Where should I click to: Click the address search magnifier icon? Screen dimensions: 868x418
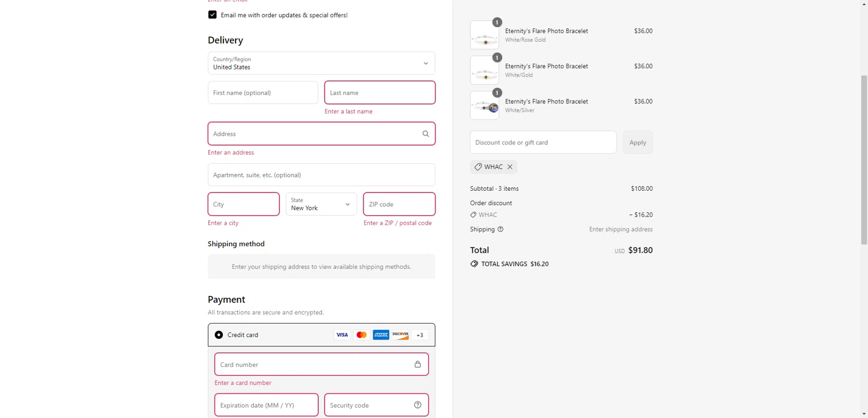(x=426, y=134)
